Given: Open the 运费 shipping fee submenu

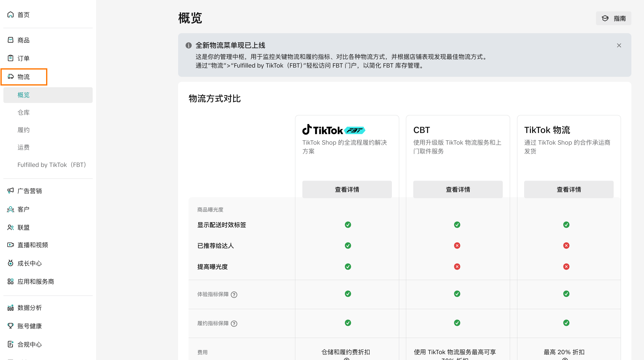Looking at the screenshot, I should click(24, 147).
